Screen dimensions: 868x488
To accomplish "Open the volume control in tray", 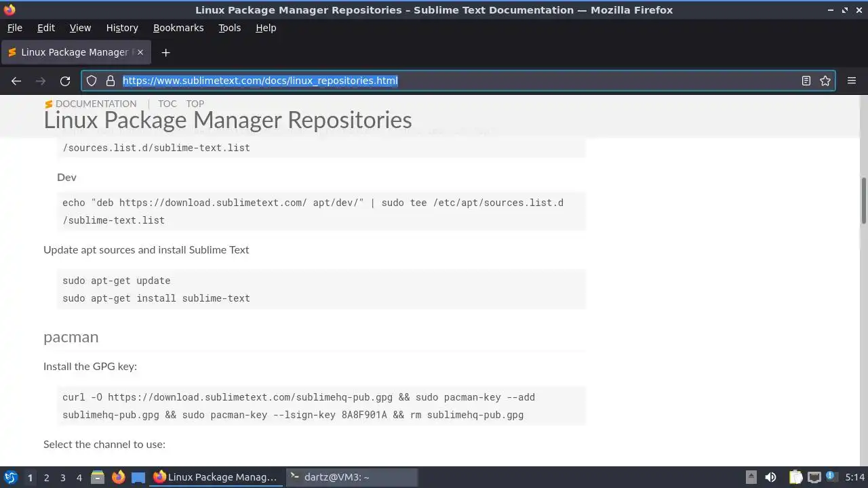I will point(770,477).
